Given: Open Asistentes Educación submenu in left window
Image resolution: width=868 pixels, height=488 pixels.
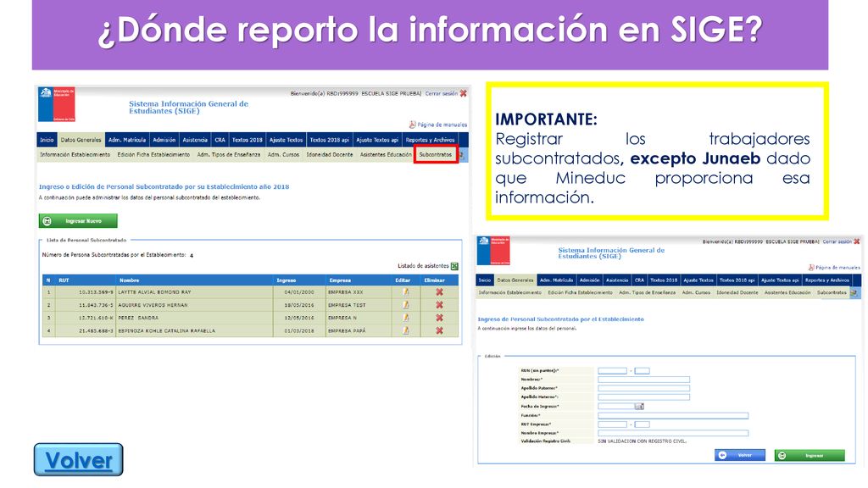Looking at the screenshot, I should coord(386,155).
